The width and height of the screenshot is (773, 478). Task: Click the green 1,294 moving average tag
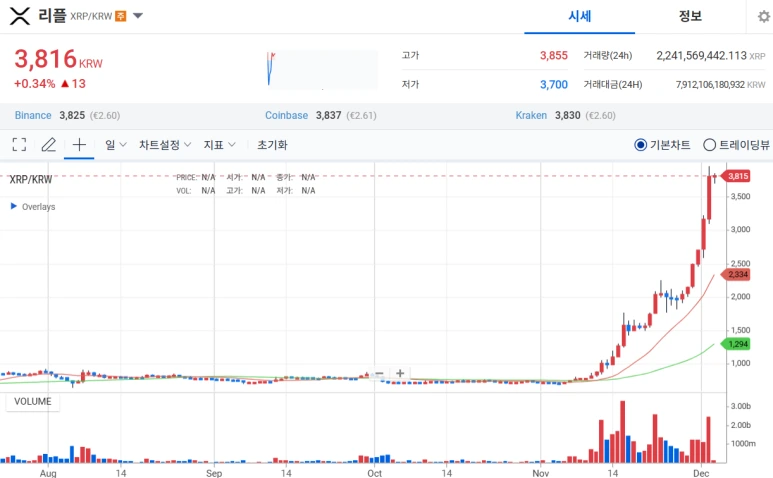tap(736, 344)
